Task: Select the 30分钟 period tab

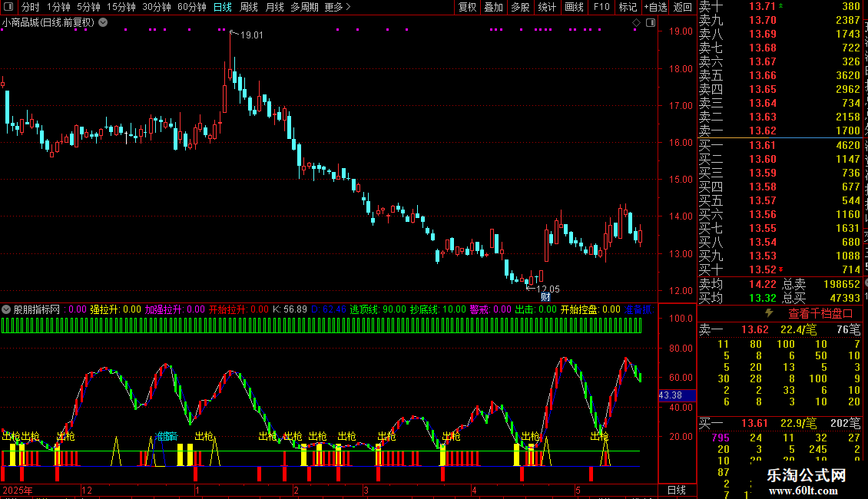Action: 156,7
